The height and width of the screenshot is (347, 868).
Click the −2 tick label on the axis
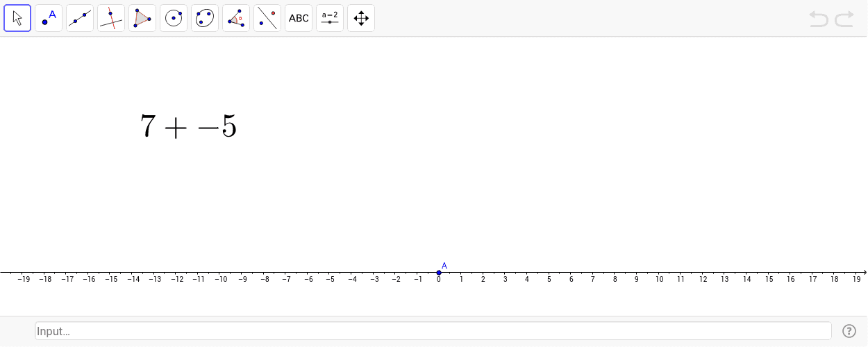point(396,280)
